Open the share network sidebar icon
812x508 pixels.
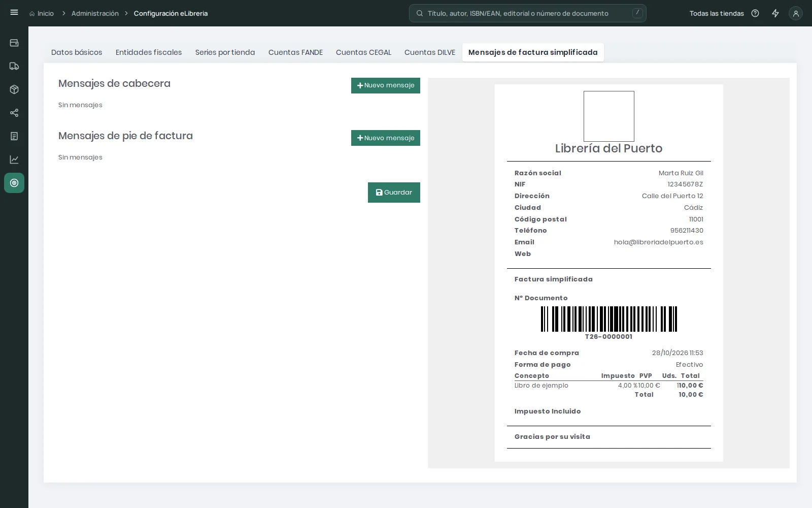pyautogui.click(x=14, y=113)
